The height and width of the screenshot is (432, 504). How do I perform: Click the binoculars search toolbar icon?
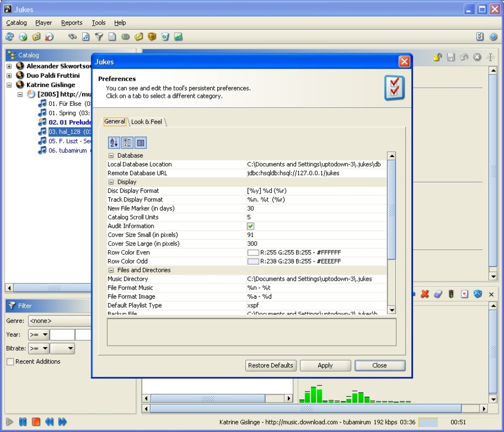[x=72, y=37]
